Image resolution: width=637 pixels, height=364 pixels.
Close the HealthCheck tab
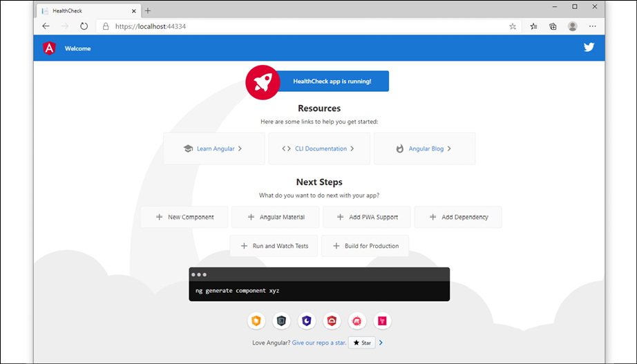(133, 11)
